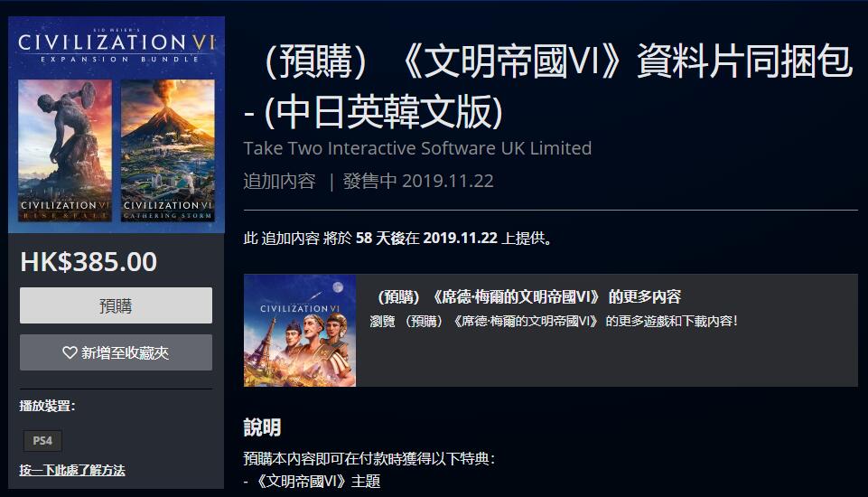This screenshot has width=868, height=497.
Task: Open the 《席德·梅爾的文明帝國VI》的更多內容 banner title
Action: [x=529, y=297]
